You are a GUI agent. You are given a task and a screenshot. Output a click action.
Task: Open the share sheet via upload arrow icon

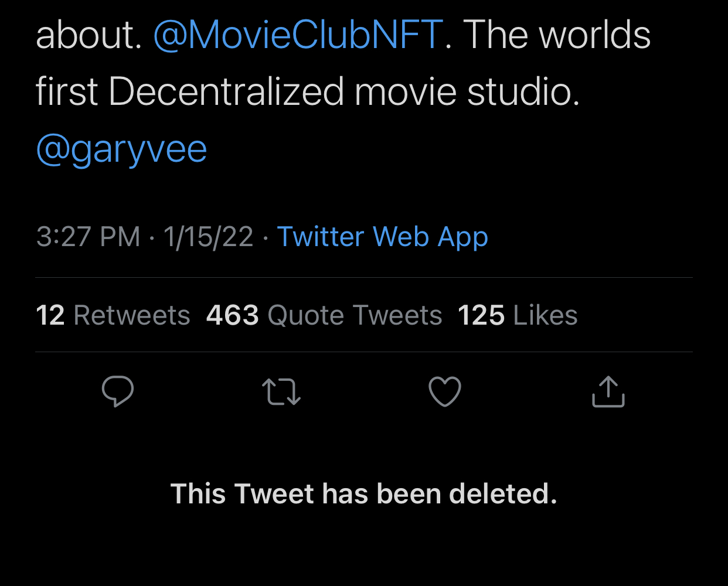coord(608,391)
